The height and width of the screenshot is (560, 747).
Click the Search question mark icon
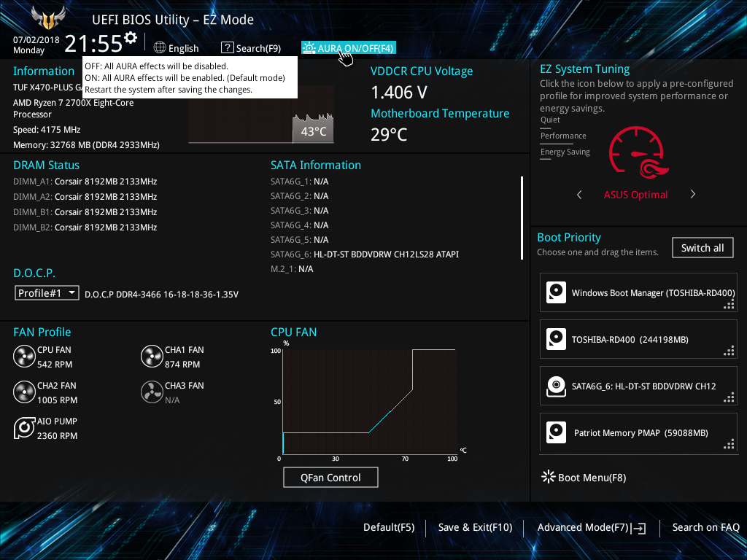coord(228,47)
